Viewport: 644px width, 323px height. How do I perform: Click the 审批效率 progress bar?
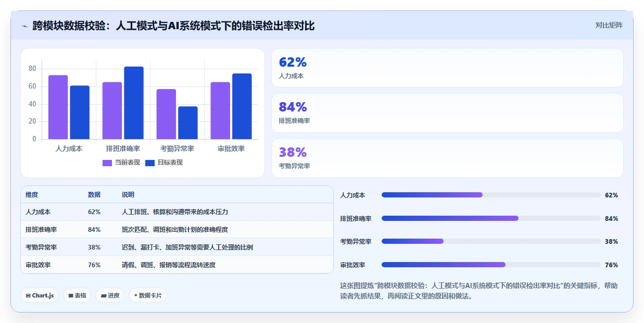click(x=491, y=265)
